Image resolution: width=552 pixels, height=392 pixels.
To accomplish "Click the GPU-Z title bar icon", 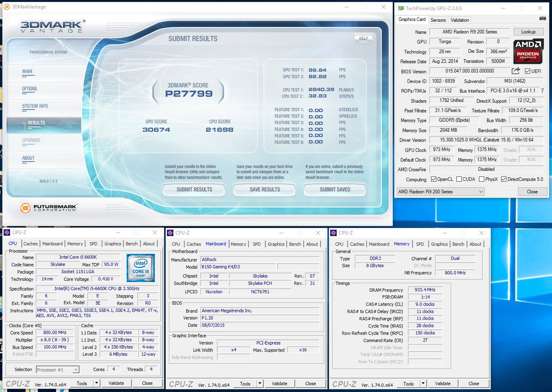I will coord(401,8).
